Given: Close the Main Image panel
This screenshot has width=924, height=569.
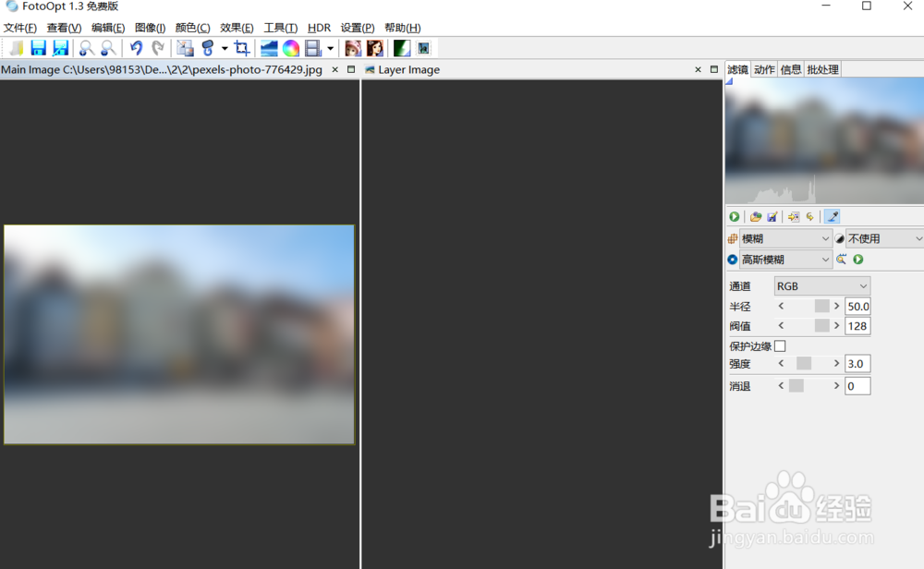Looking at the screenshot, I should pyautogui.click(x=335, y=69).
